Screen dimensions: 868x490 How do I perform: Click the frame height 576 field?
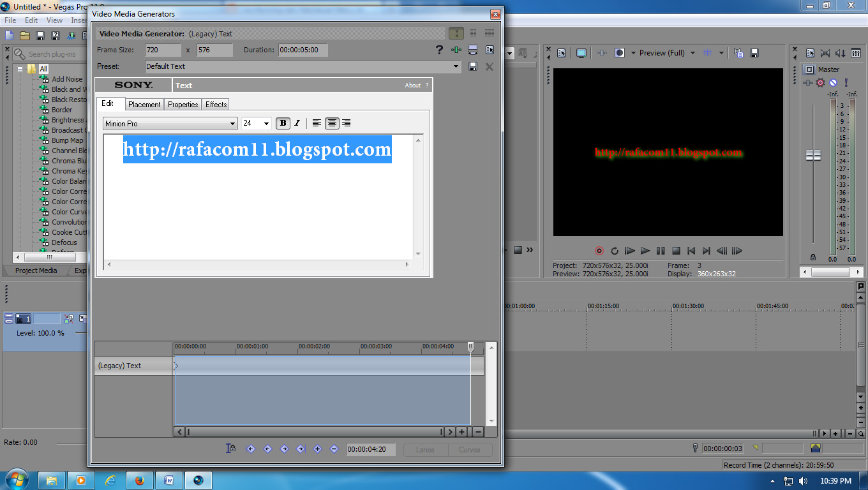(x=214, y=50)
